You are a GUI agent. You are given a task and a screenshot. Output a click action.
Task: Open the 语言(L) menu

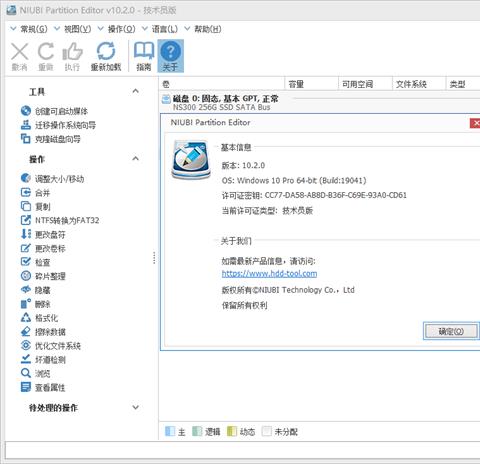pos(160,29)
